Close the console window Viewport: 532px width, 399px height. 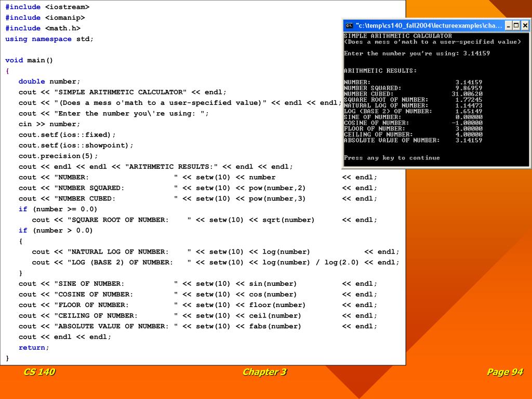pyautogui.click(x=525, y=25)
